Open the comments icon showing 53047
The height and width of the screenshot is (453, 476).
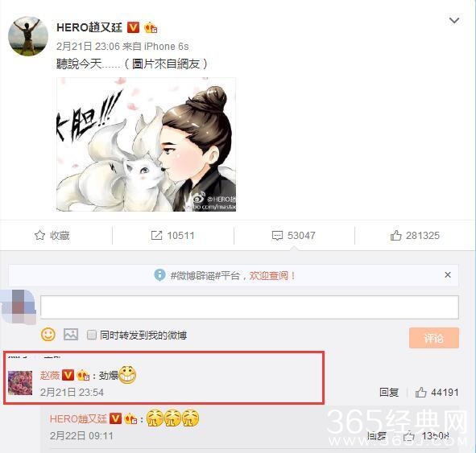click(x=277, y=236)
